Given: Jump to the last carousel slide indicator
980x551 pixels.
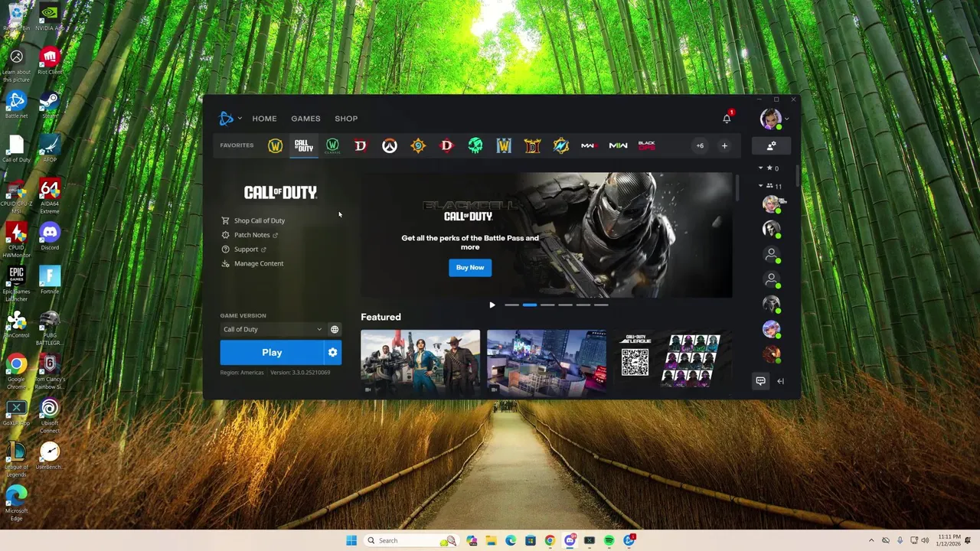Looking at the screenshot, I should (601, 305).
